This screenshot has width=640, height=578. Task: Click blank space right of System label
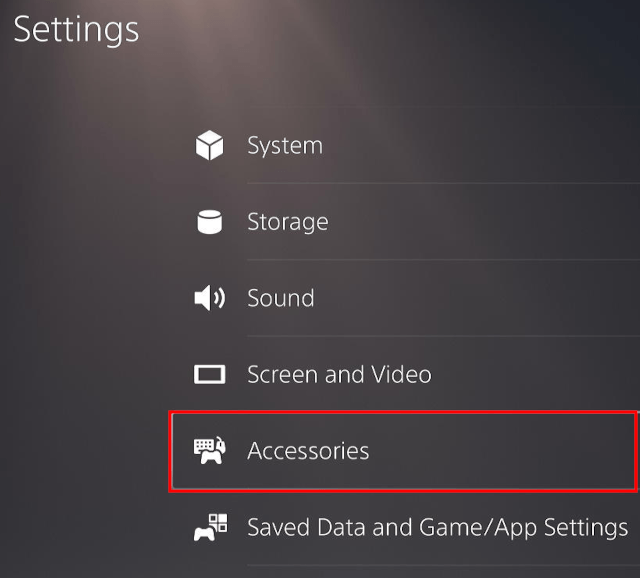(480, 146)
